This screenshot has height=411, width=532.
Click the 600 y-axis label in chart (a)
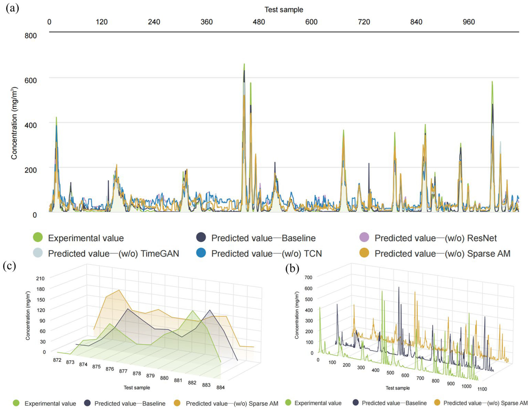pyautogui.click(x=31, y=81)
